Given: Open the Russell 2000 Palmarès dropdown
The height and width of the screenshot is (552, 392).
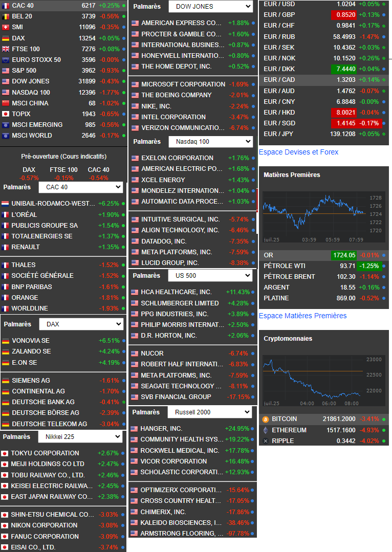Looking at the screenshot, I should pyautogui.click(x=210, y=412).
